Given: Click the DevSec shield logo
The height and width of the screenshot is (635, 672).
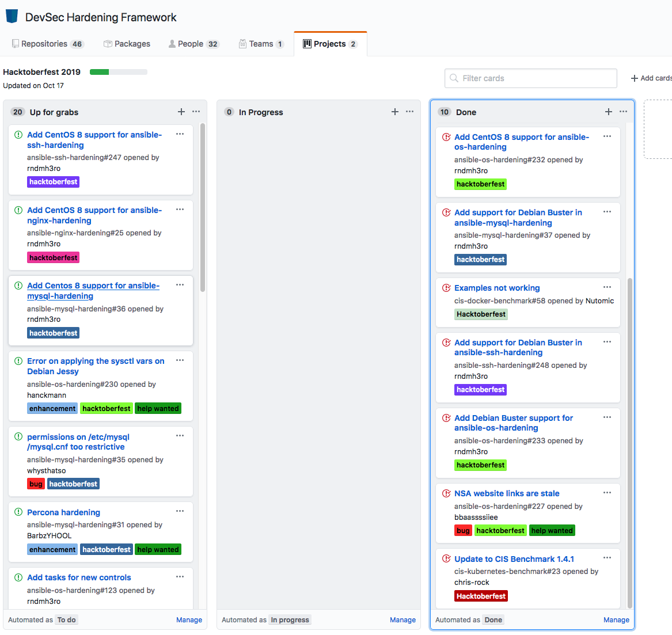Looking at the screenshot, I should pos(12,16).
